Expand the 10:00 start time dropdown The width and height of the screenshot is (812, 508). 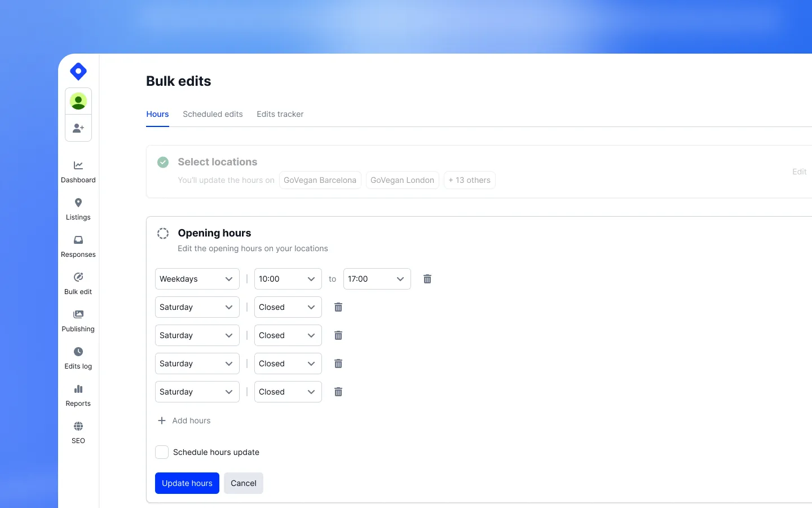tap(288, 279)
